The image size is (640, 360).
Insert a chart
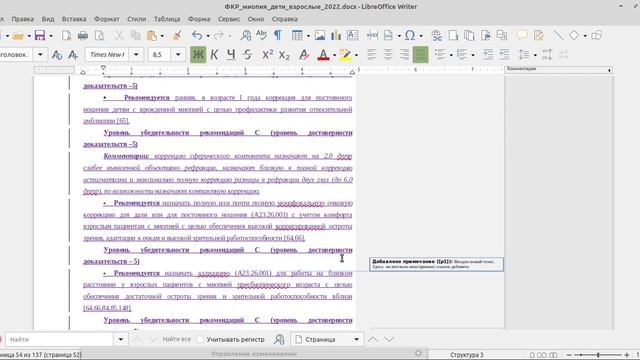point(336,36)
